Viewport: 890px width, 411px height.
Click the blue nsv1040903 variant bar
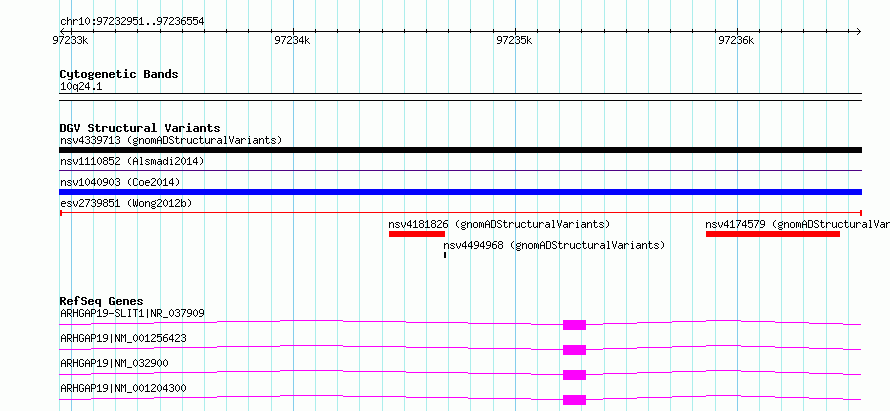pyautogui.click(x=460, y=192)
